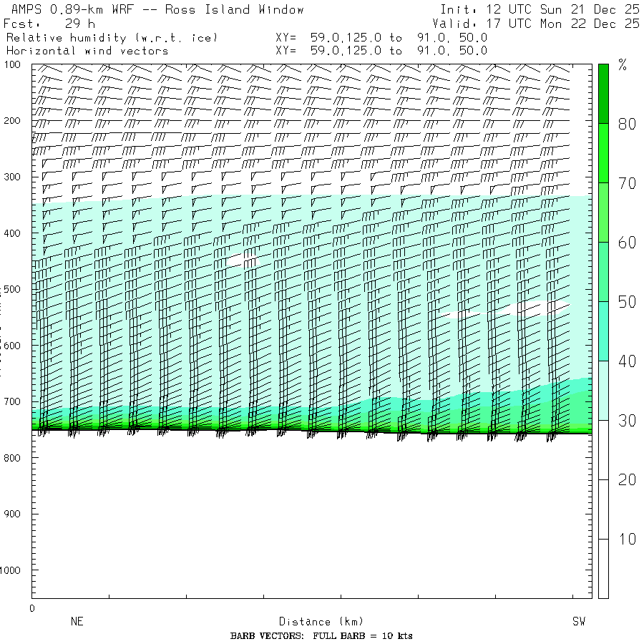
Task: Select the turquoise colorbar segment between 40 and 50
Action: click(x=603, y=331)
